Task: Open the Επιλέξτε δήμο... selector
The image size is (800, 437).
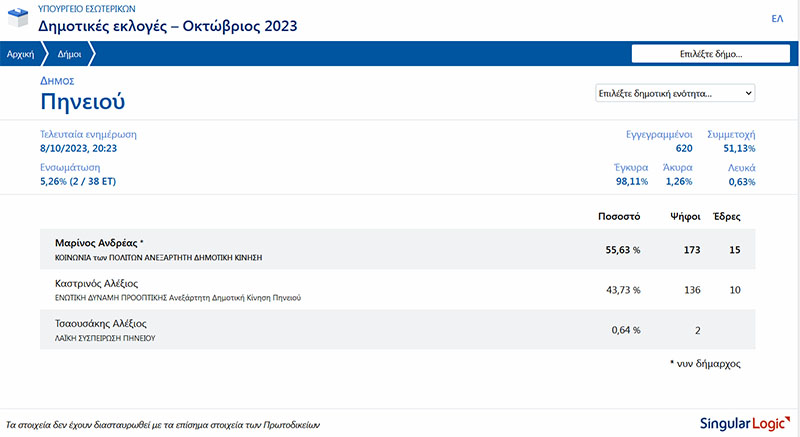Action: (708, 54)
